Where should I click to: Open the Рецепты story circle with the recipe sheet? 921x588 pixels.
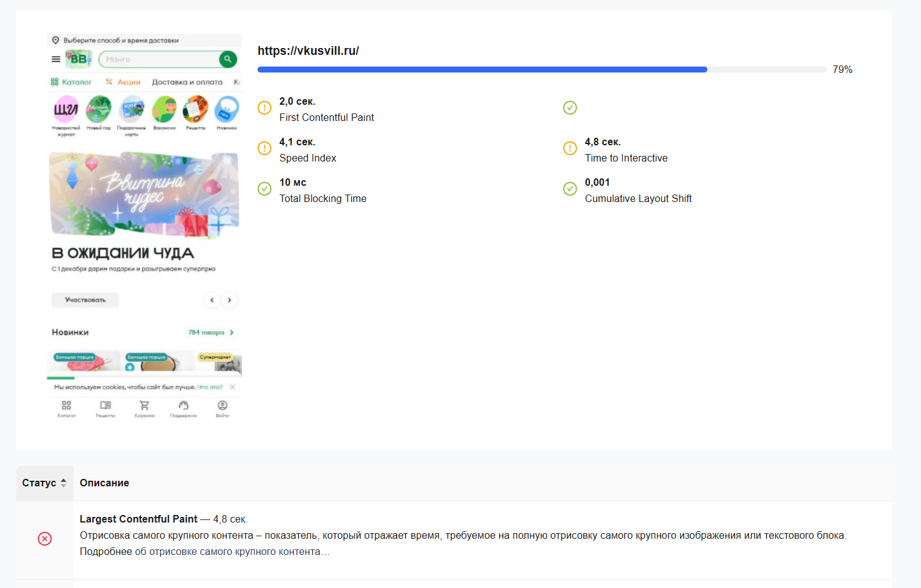click(x=196, y=109)
